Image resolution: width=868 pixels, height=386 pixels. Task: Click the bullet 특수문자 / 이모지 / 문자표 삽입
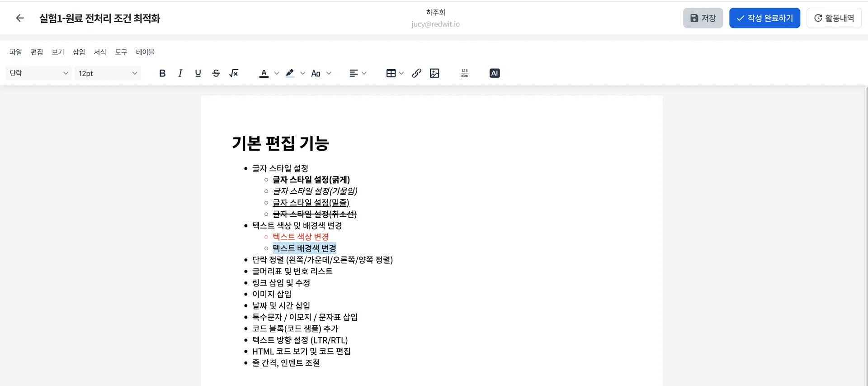click(305, 317)
